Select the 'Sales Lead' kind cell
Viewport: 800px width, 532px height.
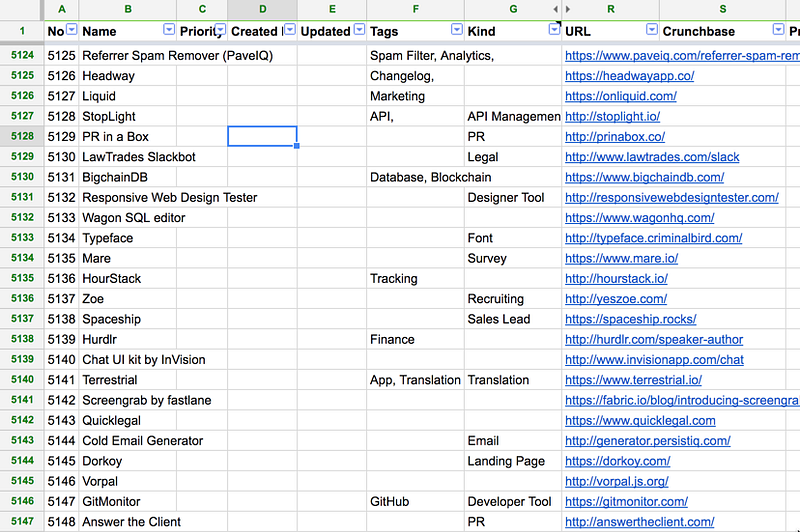[513, 319]
